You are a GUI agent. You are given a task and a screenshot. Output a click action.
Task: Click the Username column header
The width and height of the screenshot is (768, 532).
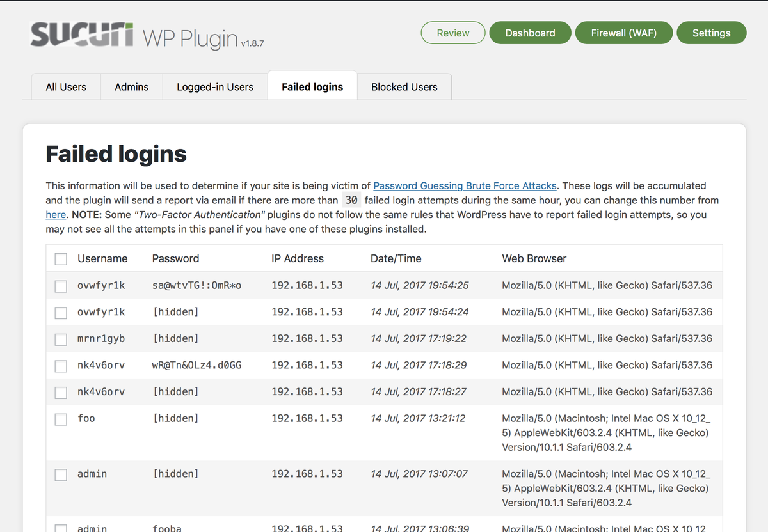[x=102, y=258]
